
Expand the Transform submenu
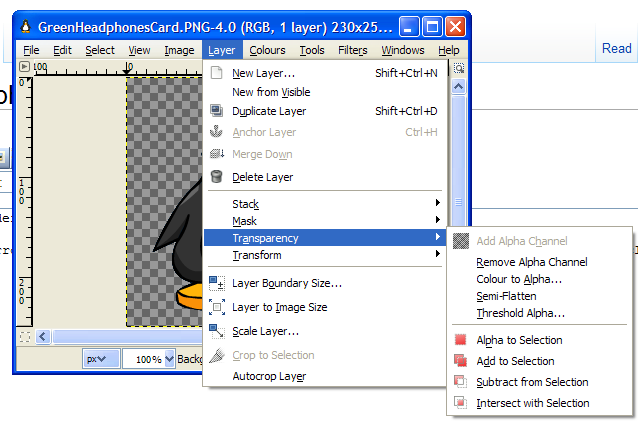(325, 255)
